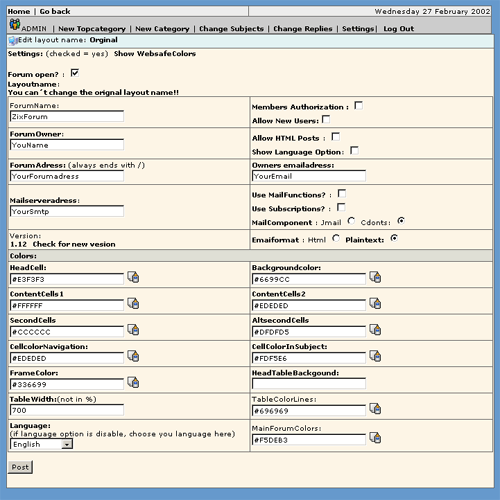The width and height of the screenshot is (500, 500).
Task: Click Backgroundcolor value field
Action: pyautogui.click(x=309, y=279)
